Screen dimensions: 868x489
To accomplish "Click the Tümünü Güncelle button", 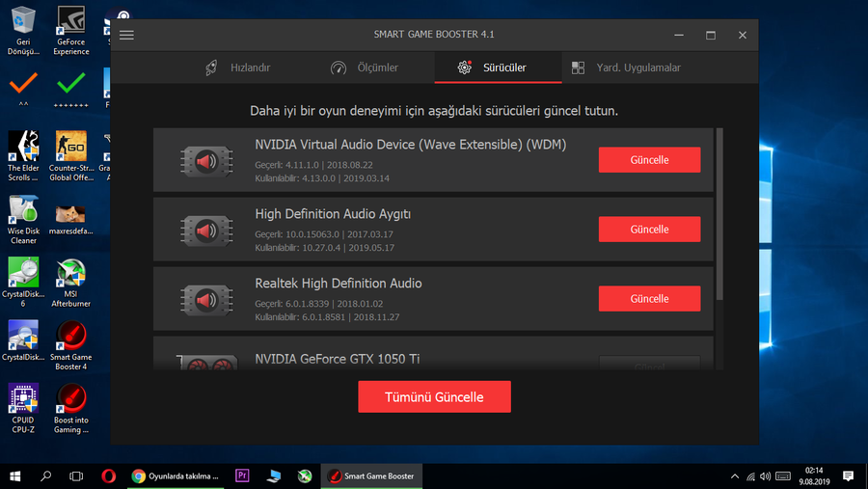I will point(434,396).
